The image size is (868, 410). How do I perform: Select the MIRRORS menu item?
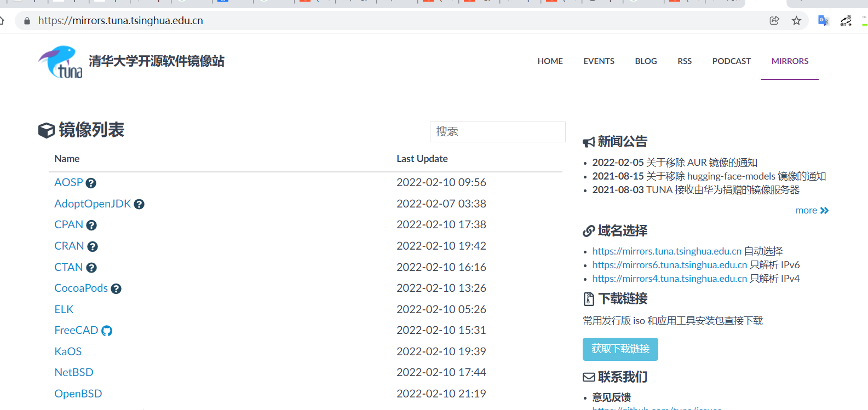pyautogui.click(x=790, y=61)
